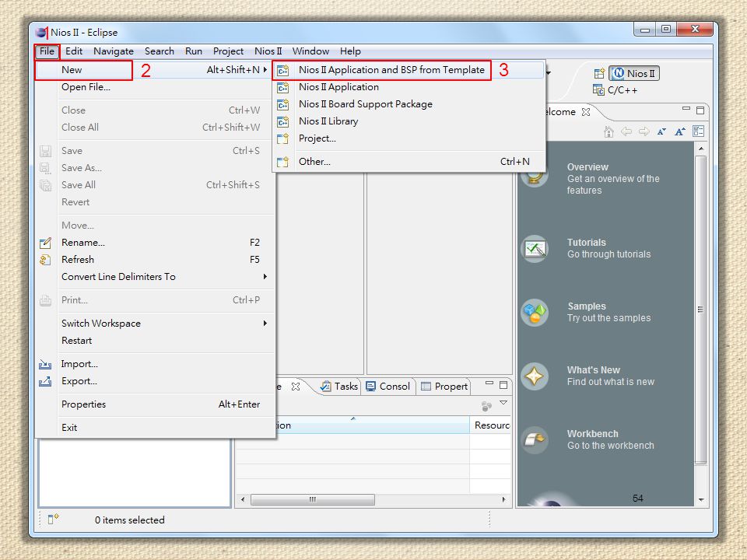
Task: Maximize the Welcome view panel
Action: [x=700, y=110]
